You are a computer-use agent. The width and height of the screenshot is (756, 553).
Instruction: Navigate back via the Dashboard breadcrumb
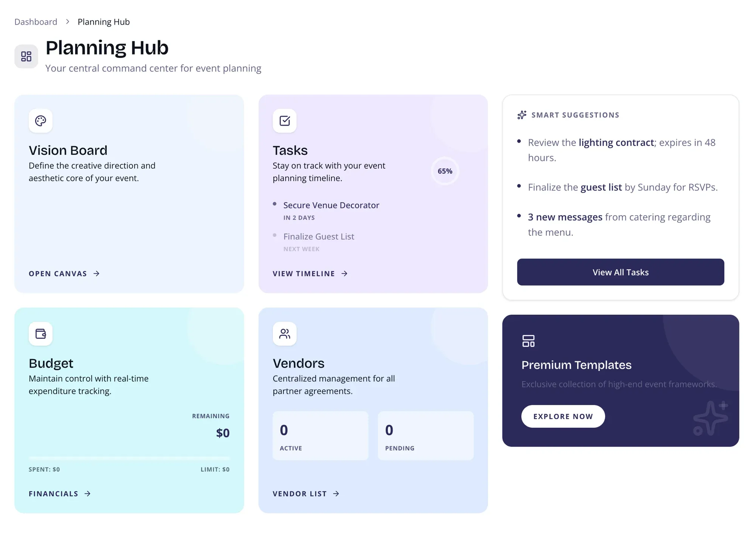pos(35,22)
